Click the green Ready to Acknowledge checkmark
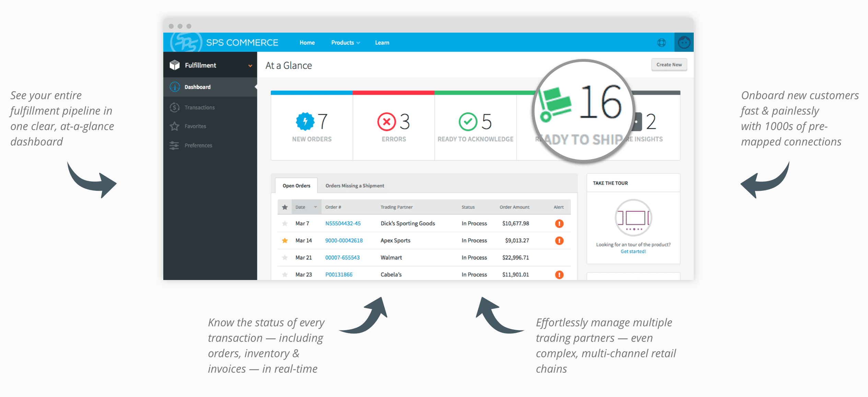Screen dimensions: 868x397 point(468,121)
